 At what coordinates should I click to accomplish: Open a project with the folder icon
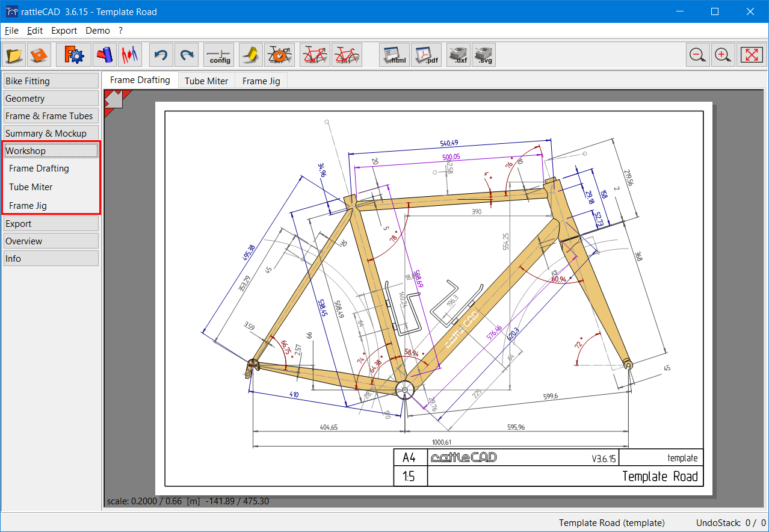[x=14, y=55]
